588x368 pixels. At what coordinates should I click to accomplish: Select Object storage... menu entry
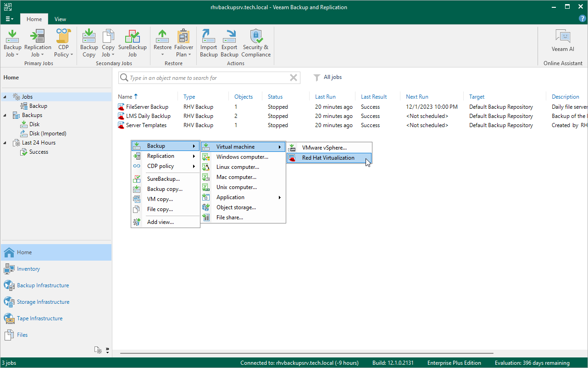point(243,207)
